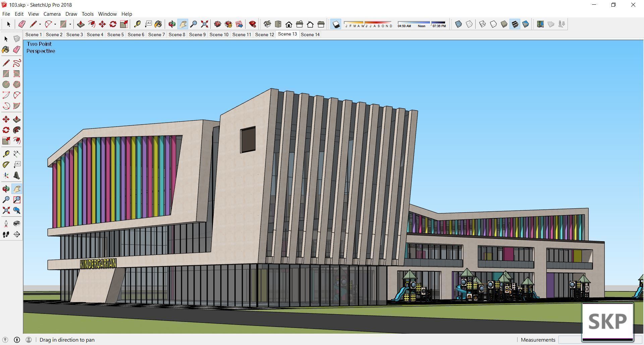This screenshot has width=644, height=345.
Task: Open the Draw menu
Action: coord(71,14)
